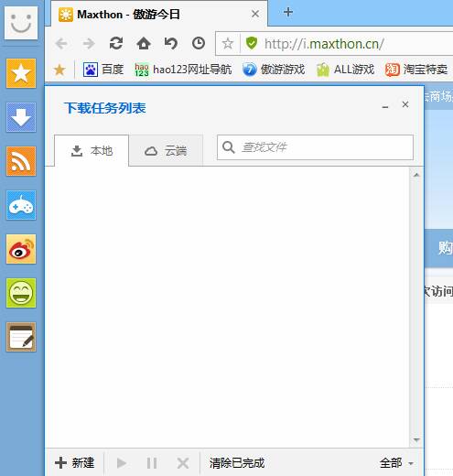This screenshot has width=453, height=476.
Task: Open the 百度 bookmark link
Action: pos(103,70)
